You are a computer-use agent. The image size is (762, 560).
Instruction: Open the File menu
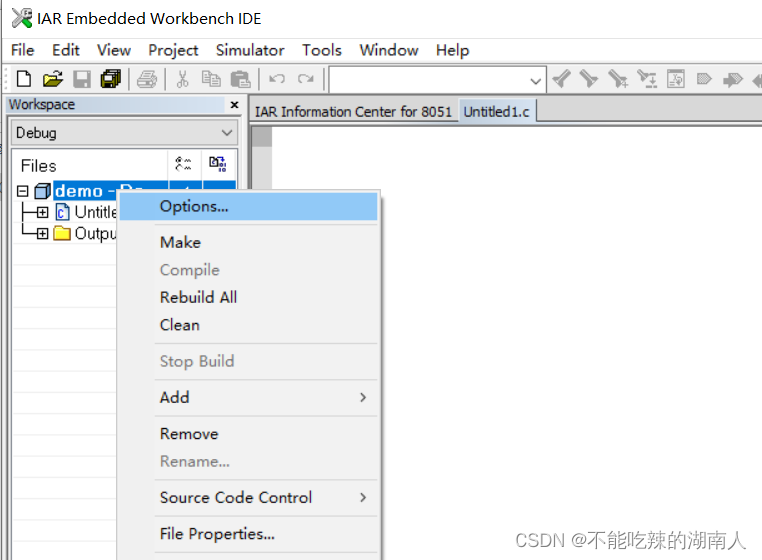tap(23, 50)
